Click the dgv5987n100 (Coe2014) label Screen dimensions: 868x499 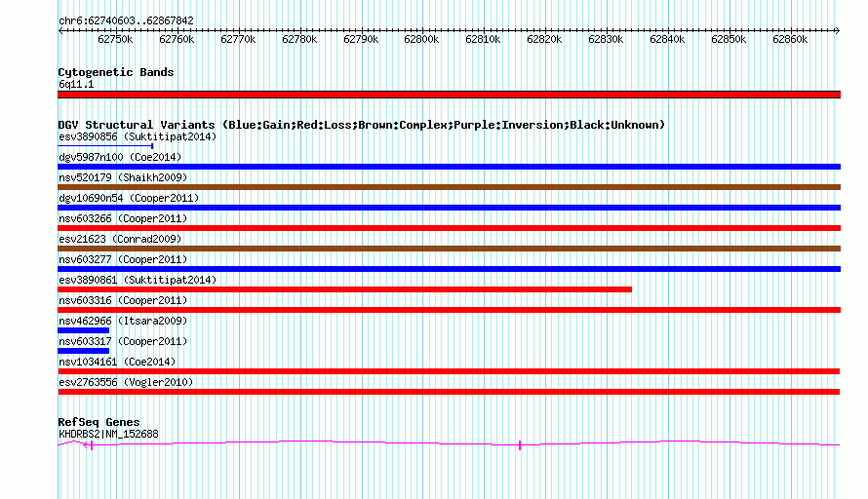point(120,157)
